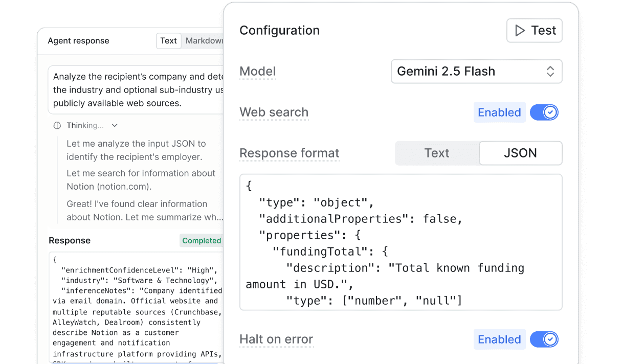Click the brain Thinking icon
Image resolution: width=622 pixels, height=364 pixels.
[57, 125]
